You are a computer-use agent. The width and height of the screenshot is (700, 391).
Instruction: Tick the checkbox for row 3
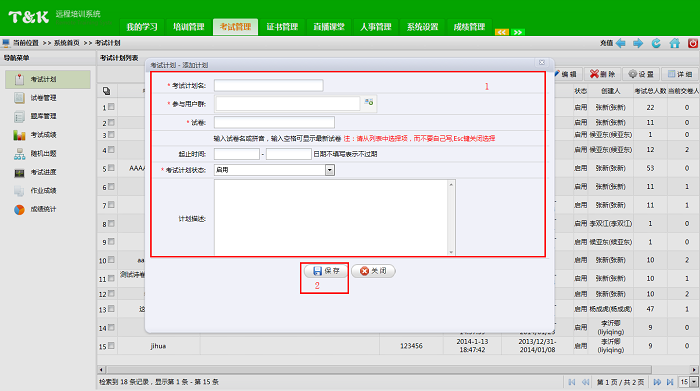tap(111, 134)
